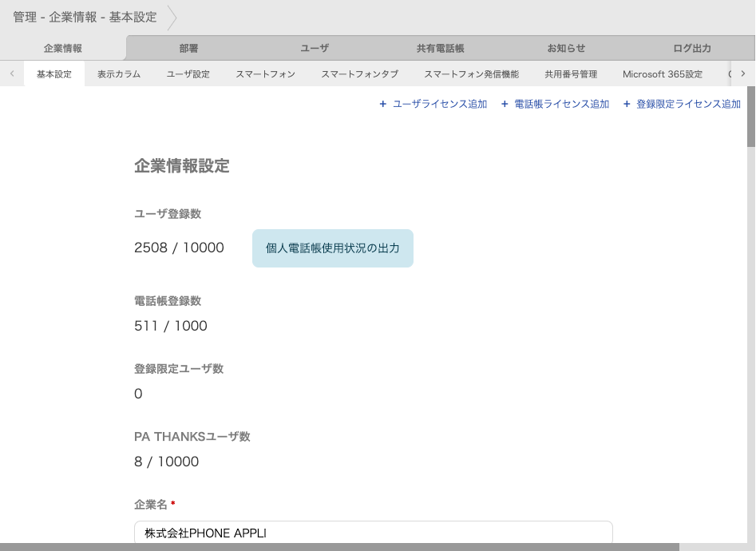Open the Microsoft 365設定 tab
This screenshot has height=551, width=756.
pyautogui.click(x=663, y=73)
